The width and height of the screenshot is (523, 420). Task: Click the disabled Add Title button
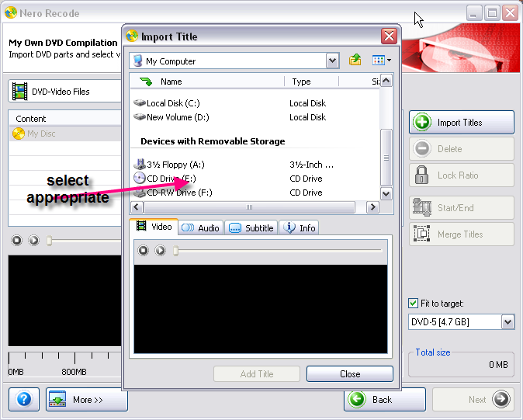(x=257, y=374)
